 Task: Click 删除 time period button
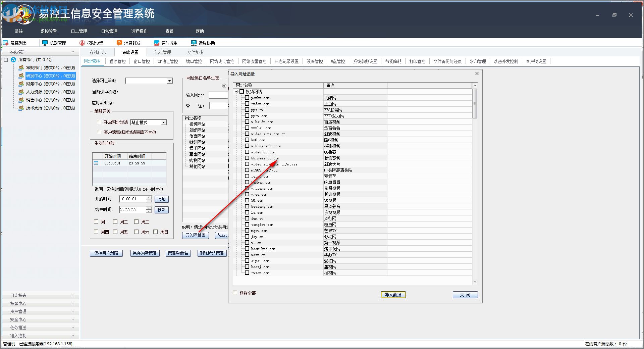pos(162,210)
